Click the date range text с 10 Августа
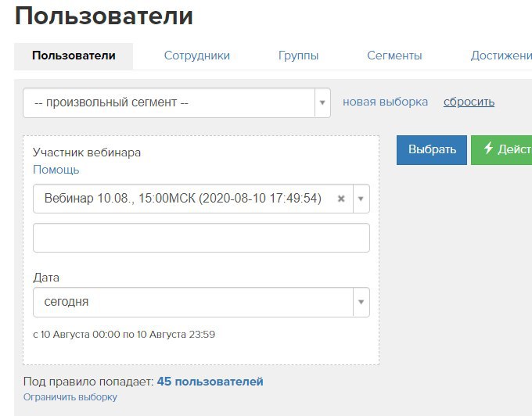532x416 pixels. click(124, 335)
